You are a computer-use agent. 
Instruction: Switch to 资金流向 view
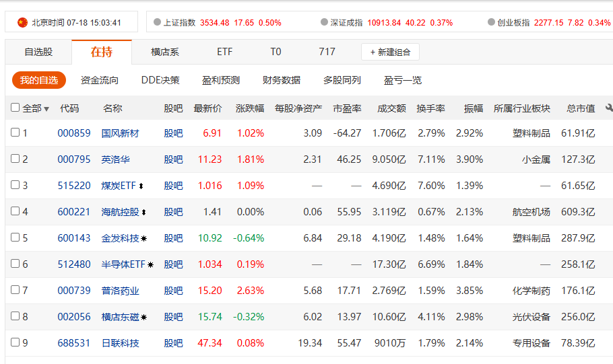coord(99,80)
